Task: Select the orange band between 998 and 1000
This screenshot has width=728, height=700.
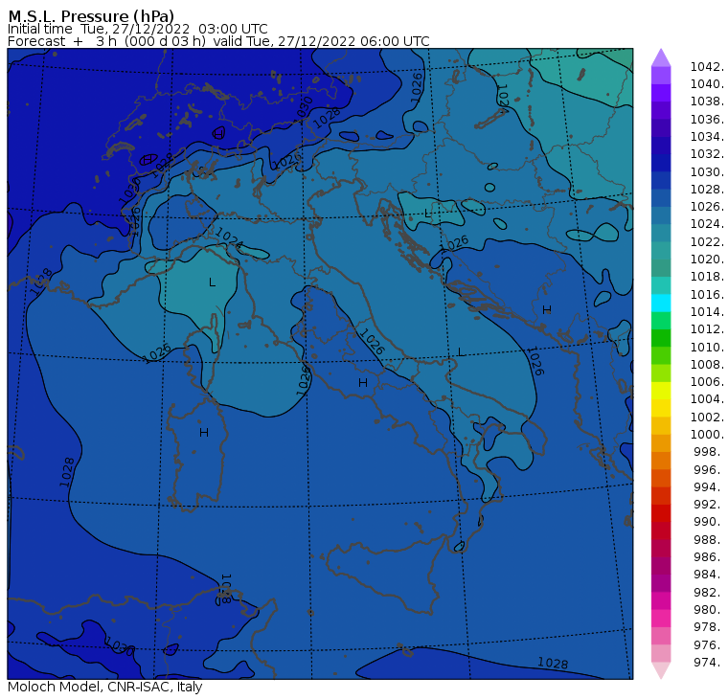Action: [661, 442]
